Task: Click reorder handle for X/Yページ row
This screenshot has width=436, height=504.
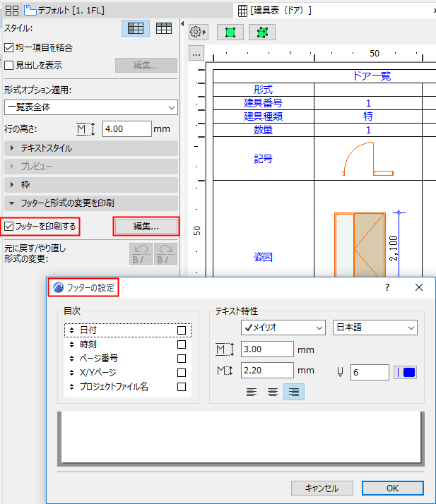Action: click(72, 373)
